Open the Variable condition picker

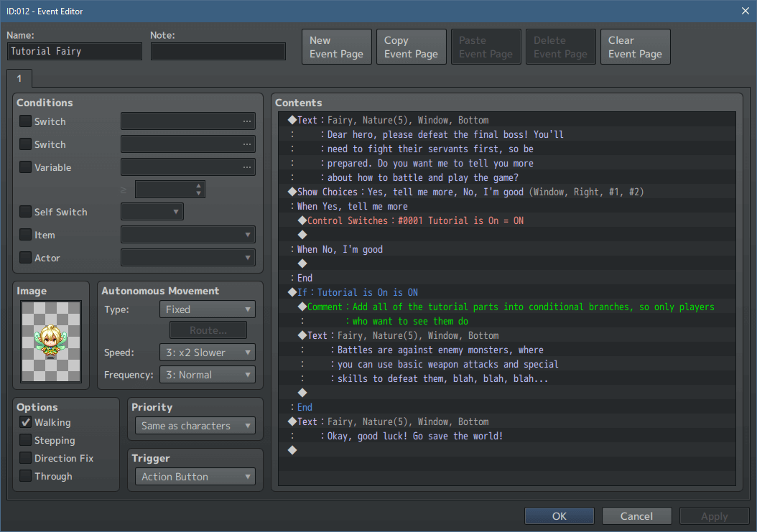click(248, 167)
